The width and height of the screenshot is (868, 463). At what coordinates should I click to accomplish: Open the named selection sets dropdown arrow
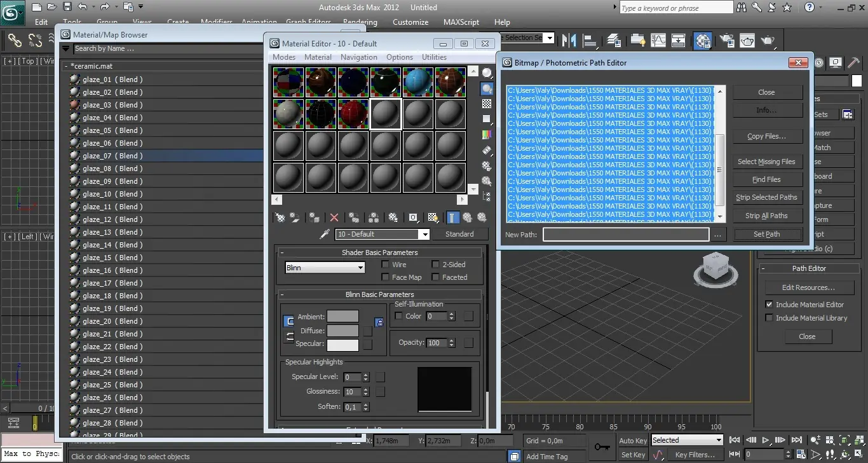click(550, 38)
